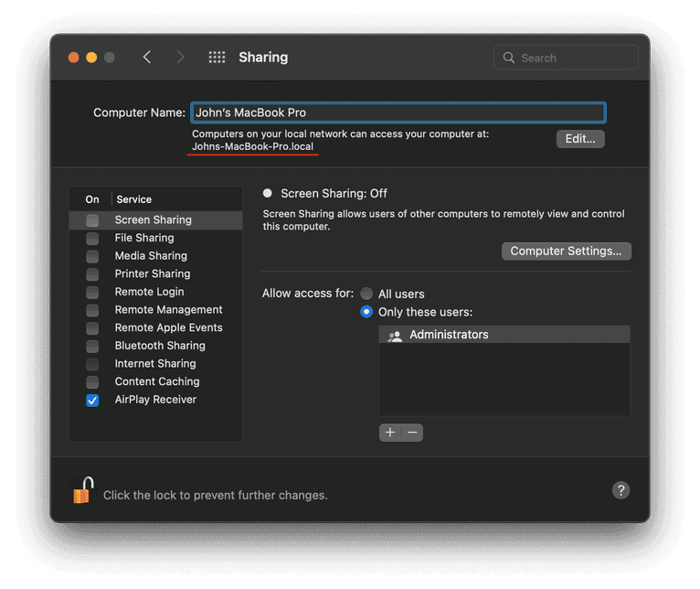700x589 pixels.
Task: Turn on Media Sharing checkbox
Action: (92, 256)
